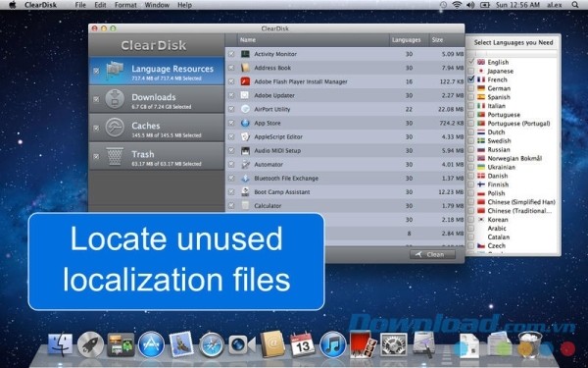
Task: Select the Calculator row in list
Action: point(345,206)
